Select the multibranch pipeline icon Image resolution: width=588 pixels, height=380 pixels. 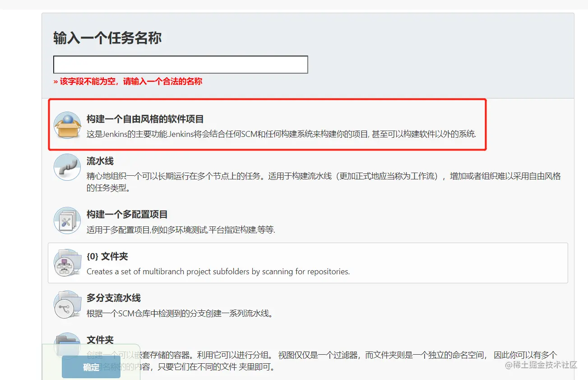point(67,305)
